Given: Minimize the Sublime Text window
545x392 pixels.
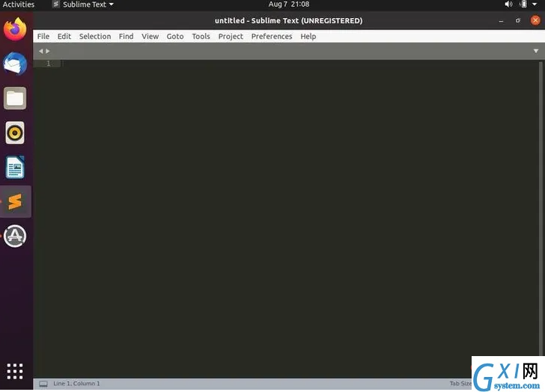Looking at the screenshot, I should (501, 21).
